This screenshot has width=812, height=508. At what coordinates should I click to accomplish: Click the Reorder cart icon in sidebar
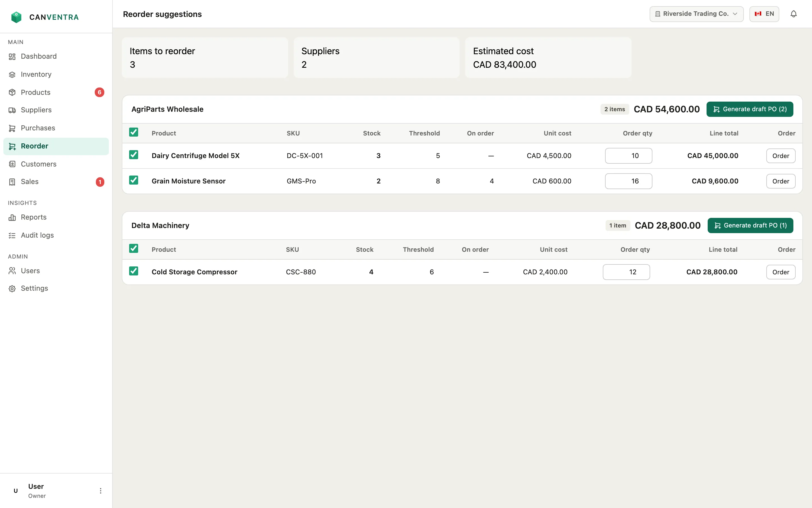click(12, 146)
